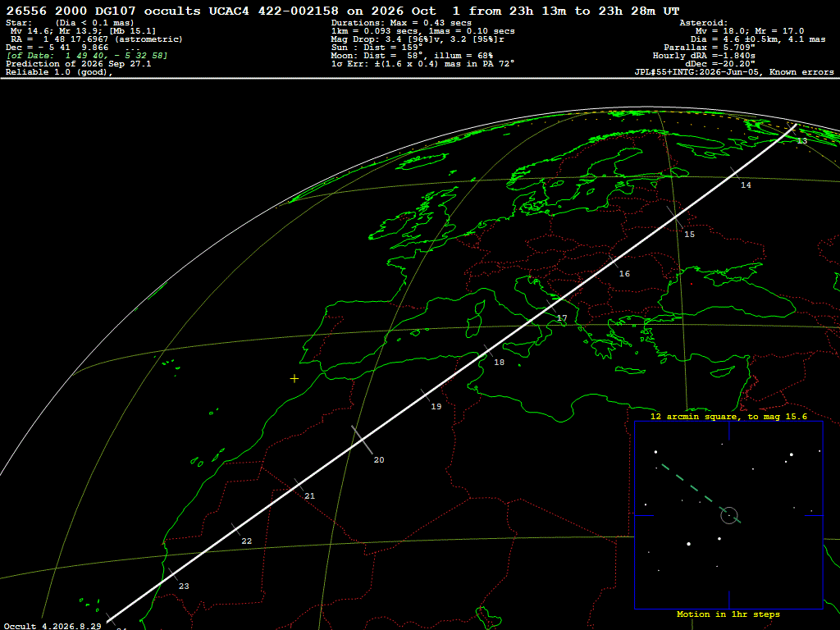
Task: Click the 14 tick marker on path
Action: pos(736,173)
